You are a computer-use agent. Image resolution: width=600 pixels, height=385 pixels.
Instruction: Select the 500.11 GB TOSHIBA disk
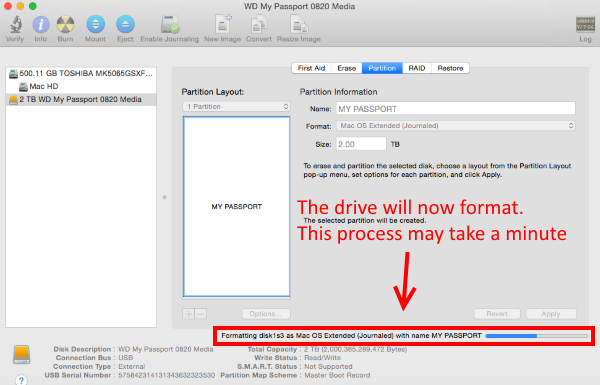click(81, 73)
